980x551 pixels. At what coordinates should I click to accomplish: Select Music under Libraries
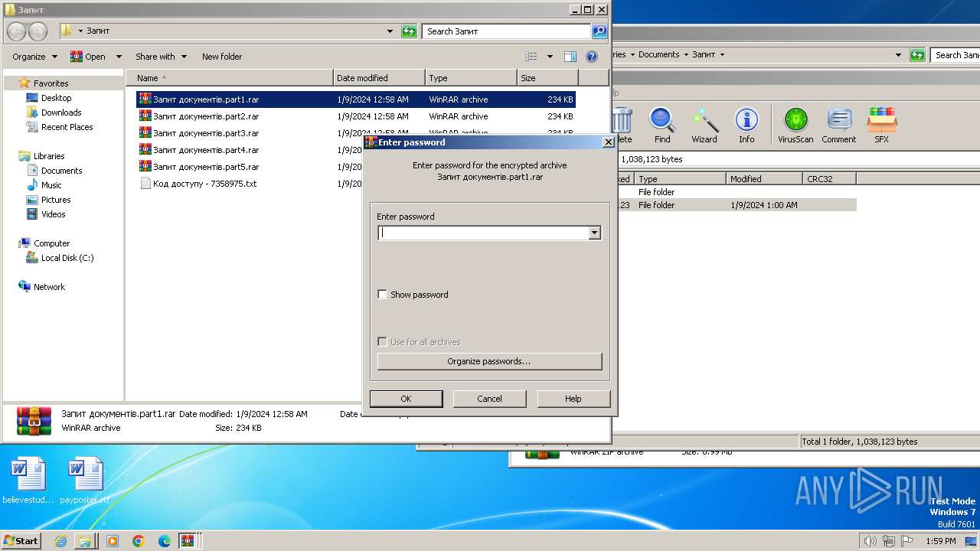tap(51, 185)
